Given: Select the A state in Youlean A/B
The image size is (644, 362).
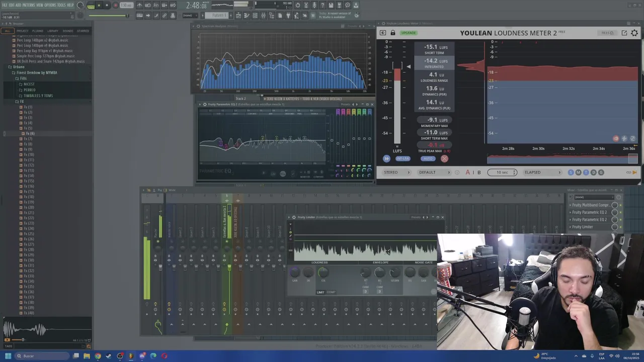Looking at the screenshot, I should click(467, 172).
